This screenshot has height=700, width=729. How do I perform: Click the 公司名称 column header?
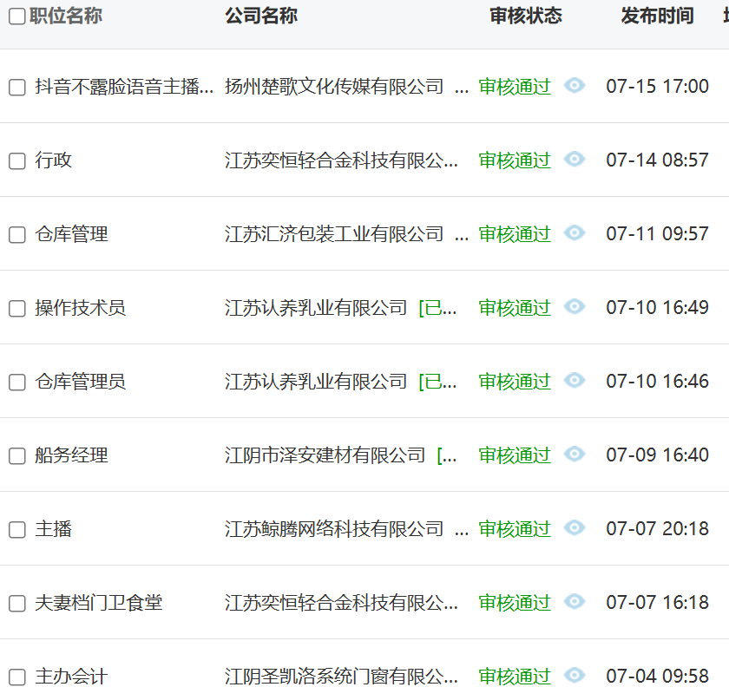coord(261,16)
